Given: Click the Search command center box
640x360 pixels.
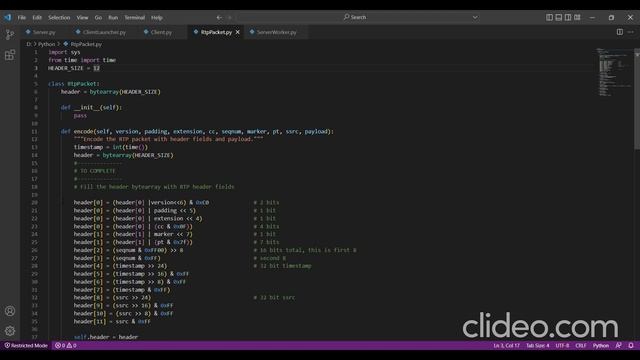Looking at the screenshot, I should pos(359,17).
